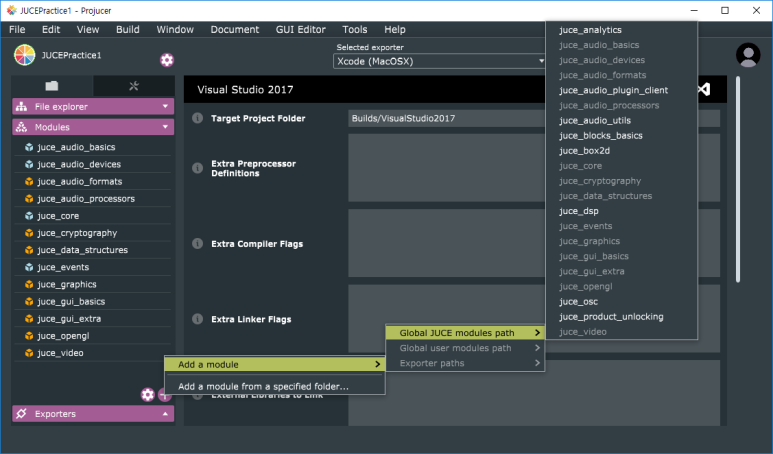The height and width of the screenshot is (454, 773).
Task: Expand the Exporters panel arrow
Action: pyautogui.click(x=165, y=414)
